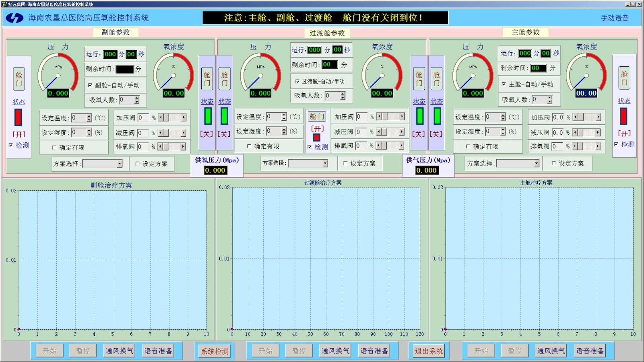Toggle 检测 checkbox at 主舱 right edge

616,144
